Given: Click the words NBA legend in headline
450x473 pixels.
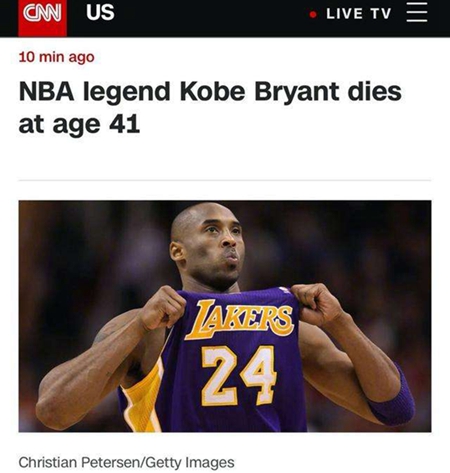Looking at the screenshot, I should pos(94,92).
